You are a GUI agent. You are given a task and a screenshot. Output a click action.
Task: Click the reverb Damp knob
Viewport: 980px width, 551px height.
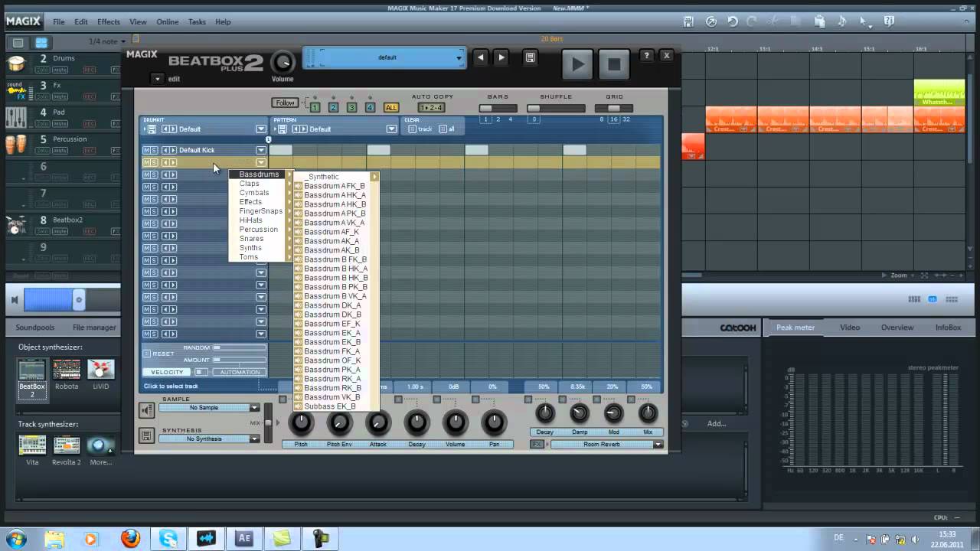click(580, 414)
